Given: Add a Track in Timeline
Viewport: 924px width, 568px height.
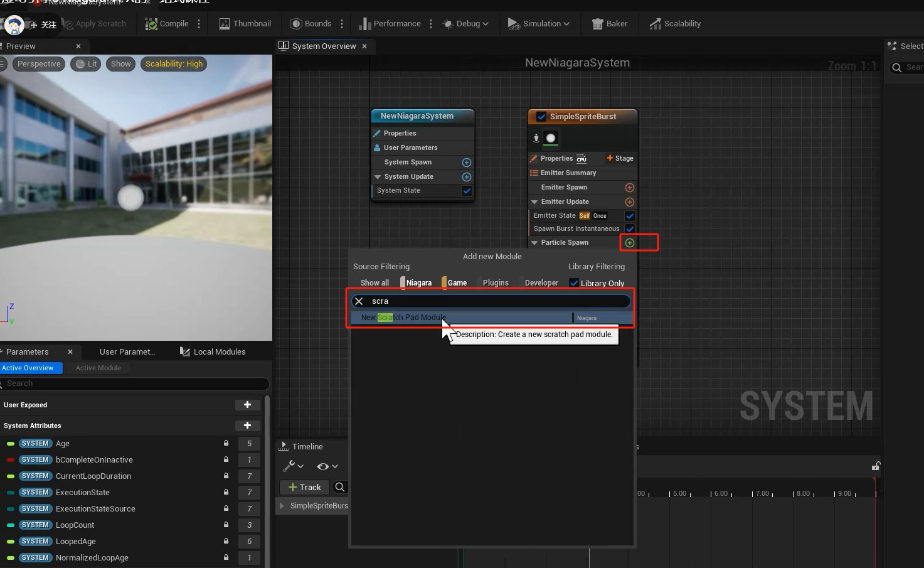Looking at the screenshot, I should tap(304, 487).
